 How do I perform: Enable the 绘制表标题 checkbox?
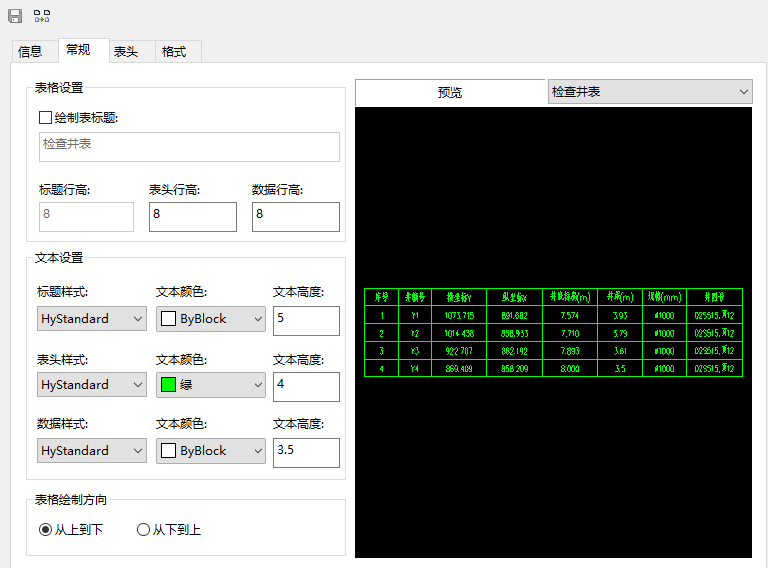tap(46, 118)
